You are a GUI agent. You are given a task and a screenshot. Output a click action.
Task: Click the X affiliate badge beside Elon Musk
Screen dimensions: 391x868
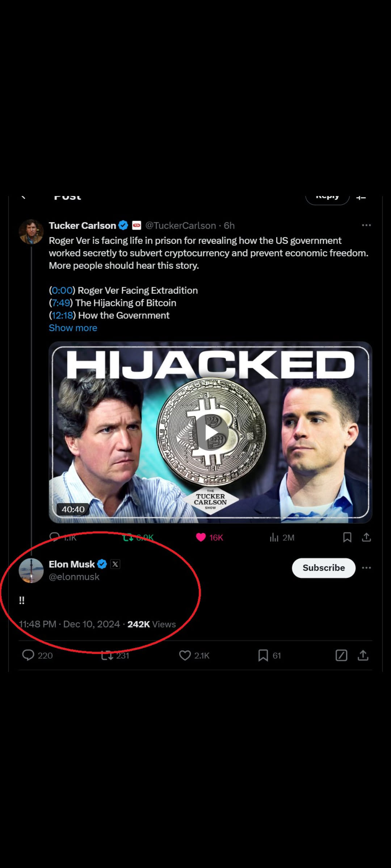(x=115, y=564)
